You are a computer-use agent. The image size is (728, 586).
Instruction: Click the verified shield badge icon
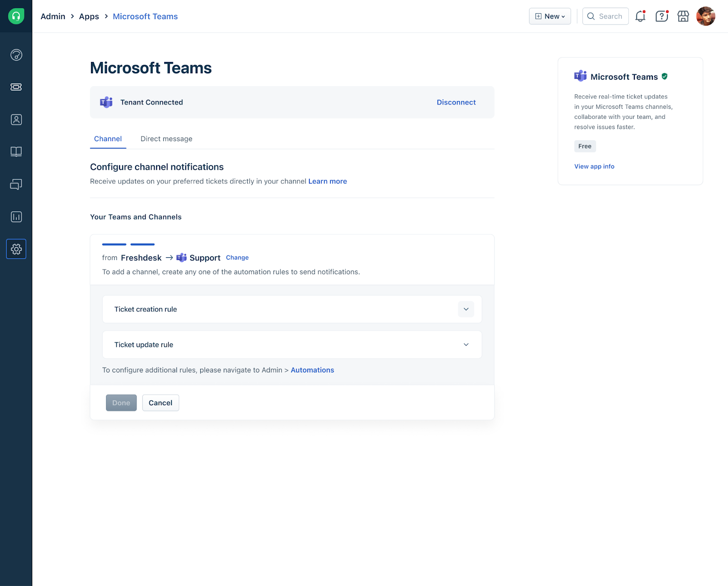pos(665,76)
